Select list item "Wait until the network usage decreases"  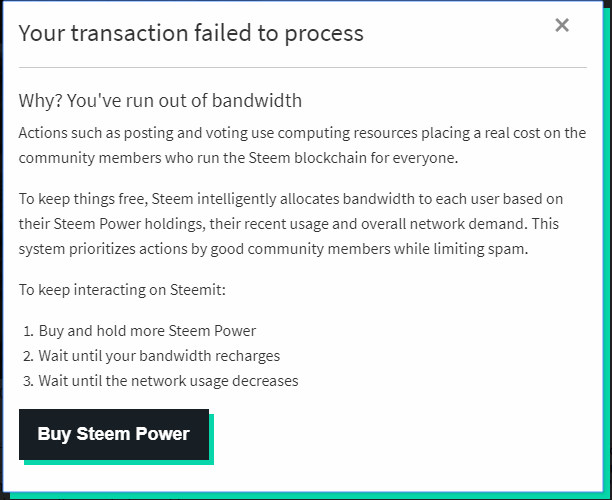[x=168, y=381]
